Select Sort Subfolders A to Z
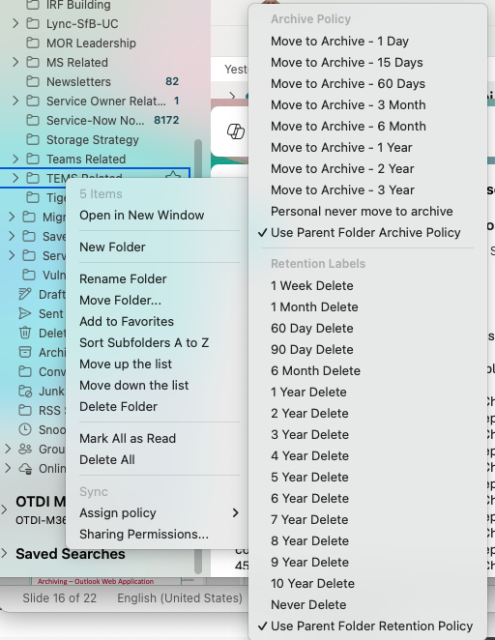 [144, 342]
